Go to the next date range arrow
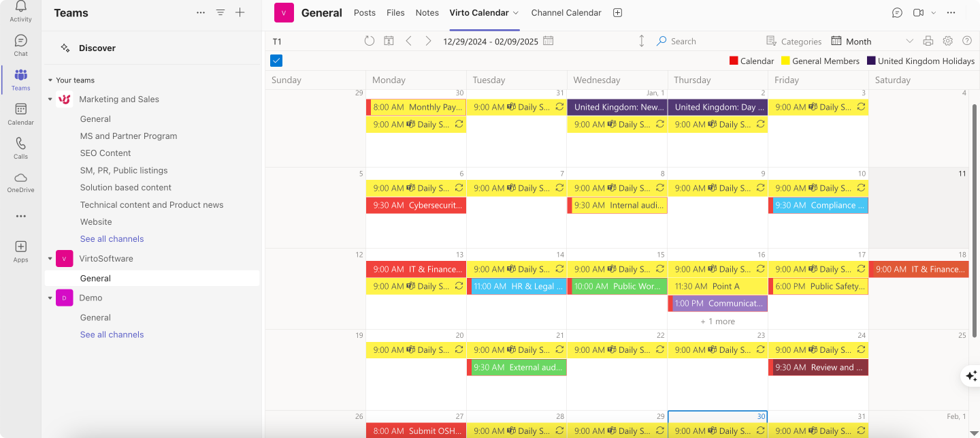The width and height of the screenshot is (980, 438). click(428, 41)
